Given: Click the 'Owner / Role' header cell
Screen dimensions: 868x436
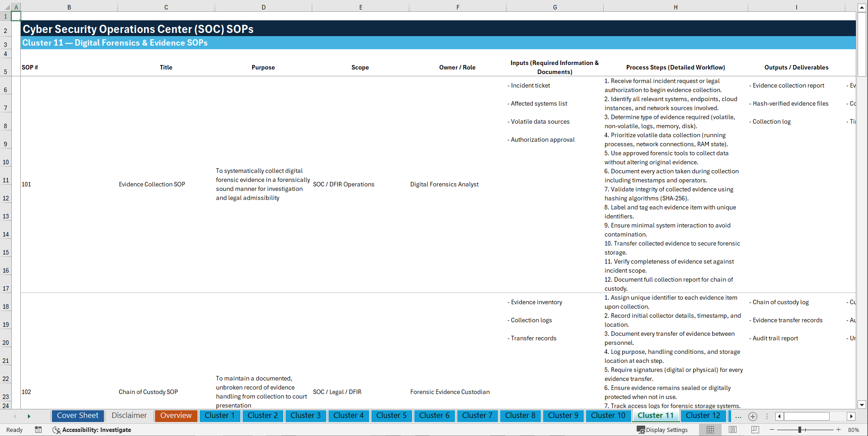Looking at the screenshot, I should pyautogui.click(x=457, y=67).
